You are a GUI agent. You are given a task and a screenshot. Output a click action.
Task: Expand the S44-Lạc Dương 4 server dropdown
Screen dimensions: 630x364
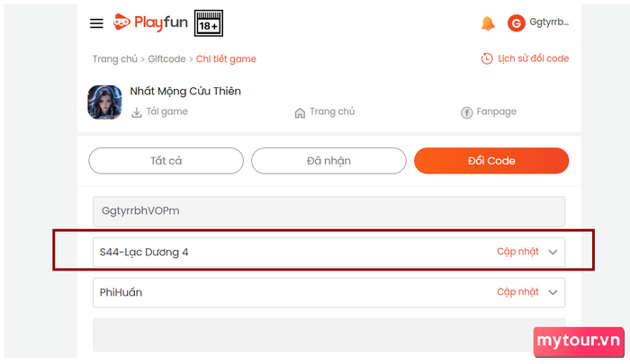coord(553,253)
